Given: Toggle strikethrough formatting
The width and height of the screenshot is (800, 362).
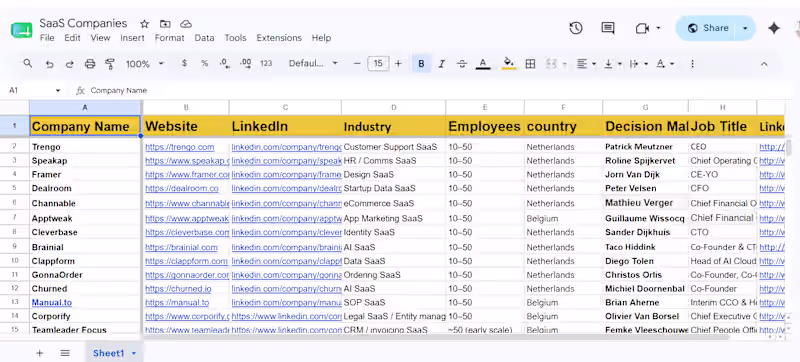Looking at the screenshot, I should click(x=462, y=64).
